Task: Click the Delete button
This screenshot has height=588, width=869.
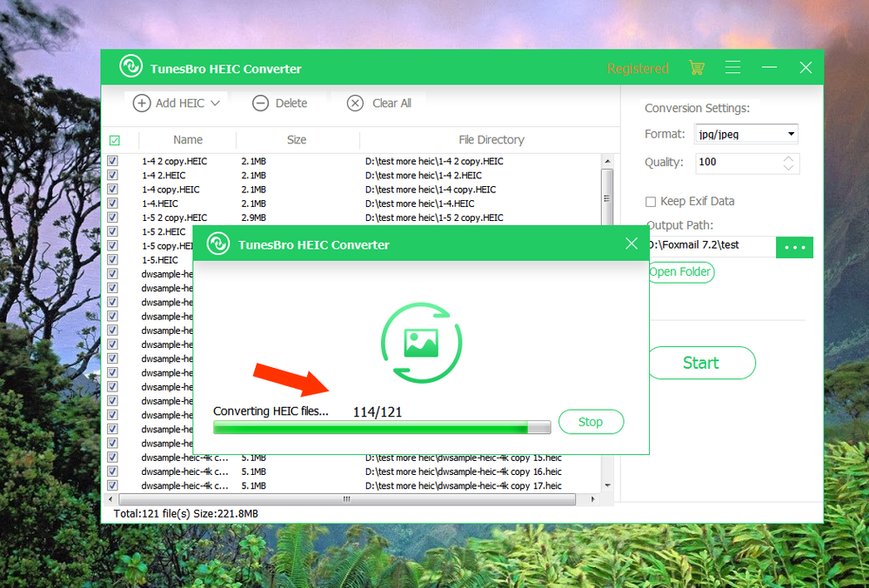Action: 279,104
